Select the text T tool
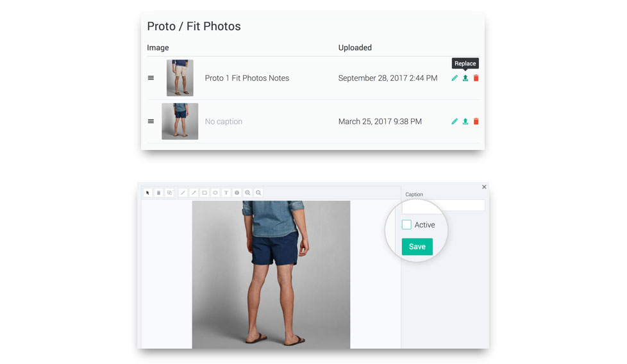 pos(226,193)
